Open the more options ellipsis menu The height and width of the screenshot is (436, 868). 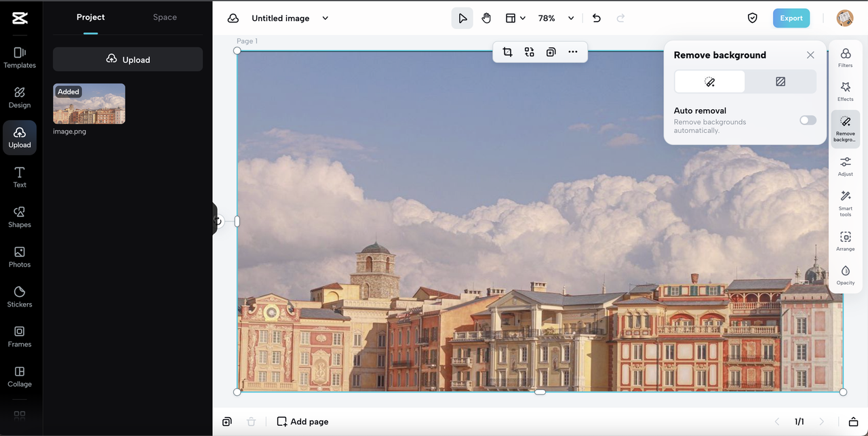click(573, 52)
